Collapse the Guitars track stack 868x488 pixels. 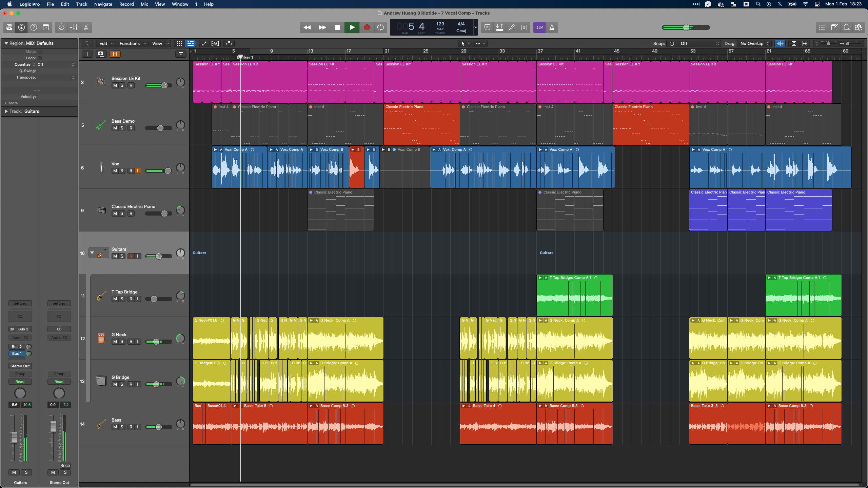coord(92,253)
